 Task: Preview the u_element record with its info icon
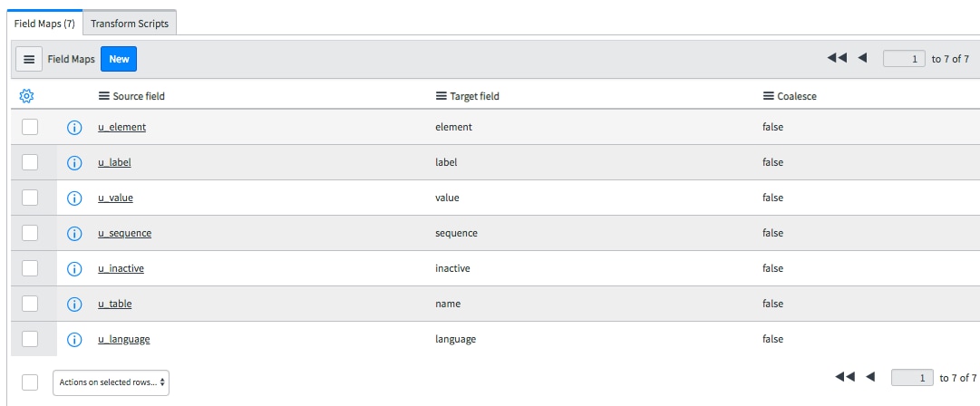click(74, 128)
